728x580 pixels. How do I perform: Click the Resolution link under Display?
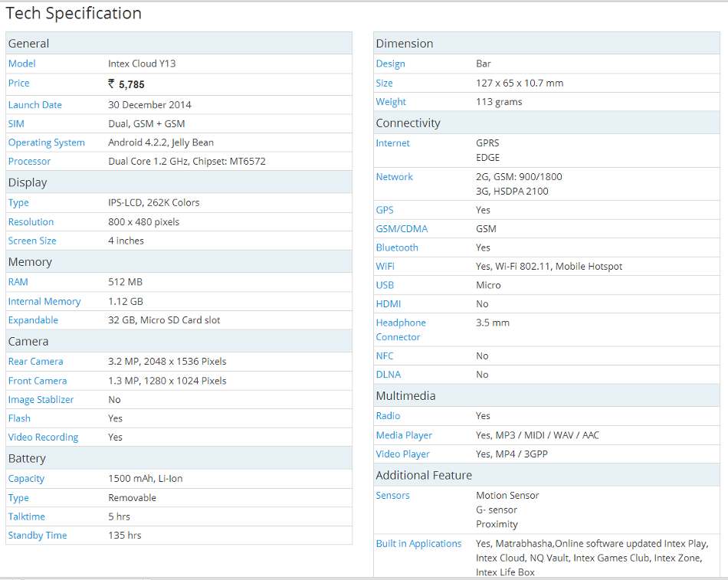click(31, 222)
